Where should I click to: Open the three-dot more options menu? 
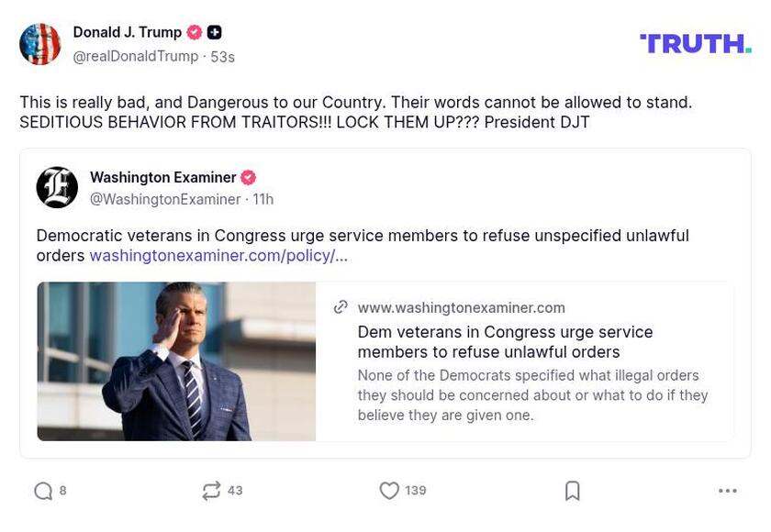pos(728,491)
